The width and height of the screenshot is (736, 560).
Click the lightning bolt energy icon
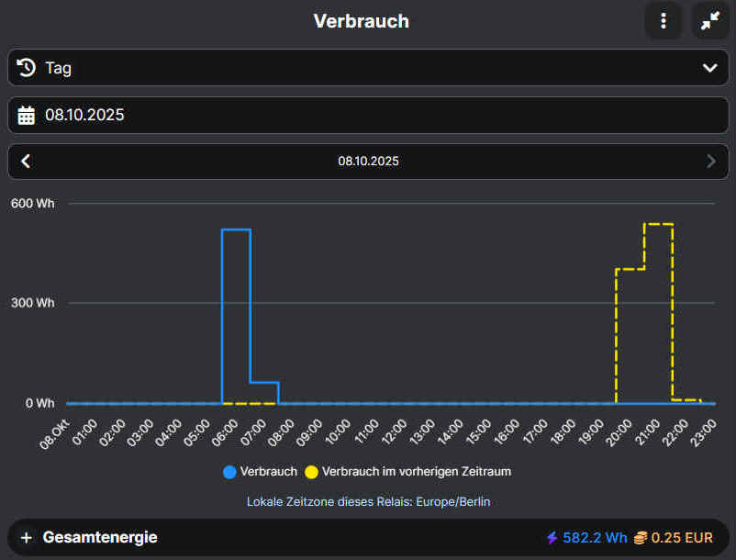pos(552,538)
